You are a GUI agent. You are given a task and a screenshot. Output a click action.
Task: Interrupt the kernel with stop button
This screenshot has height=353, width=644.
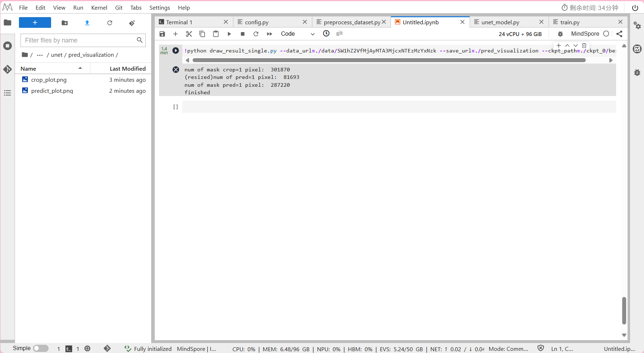pos(243,34)
